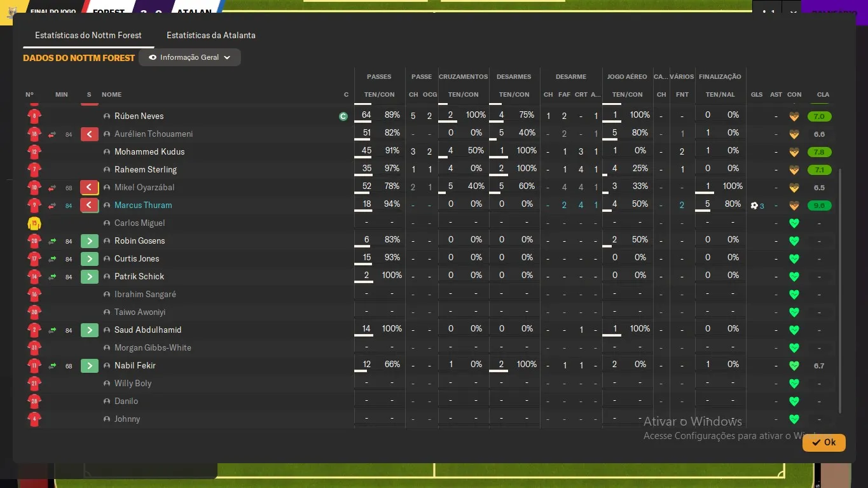
Task: Switch to Estatísticas da Atalanta tab
Action: (211, 36)
